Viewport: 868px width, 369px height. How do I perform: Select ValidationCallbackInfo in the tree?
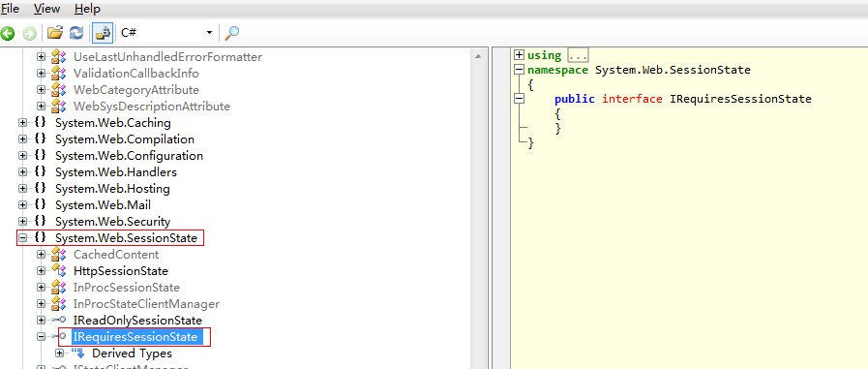[x=136, y=74]
